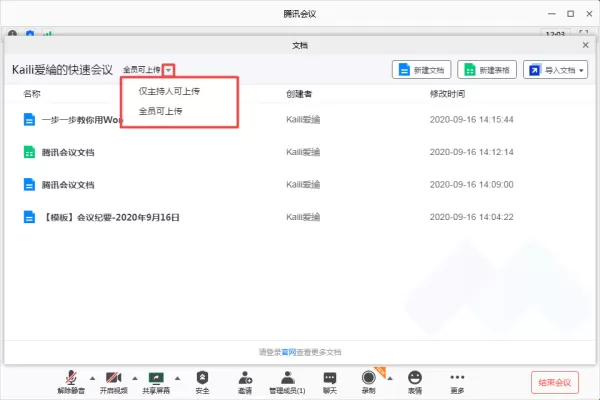
Task: Open the chat panel
Action: click(329, 382)
